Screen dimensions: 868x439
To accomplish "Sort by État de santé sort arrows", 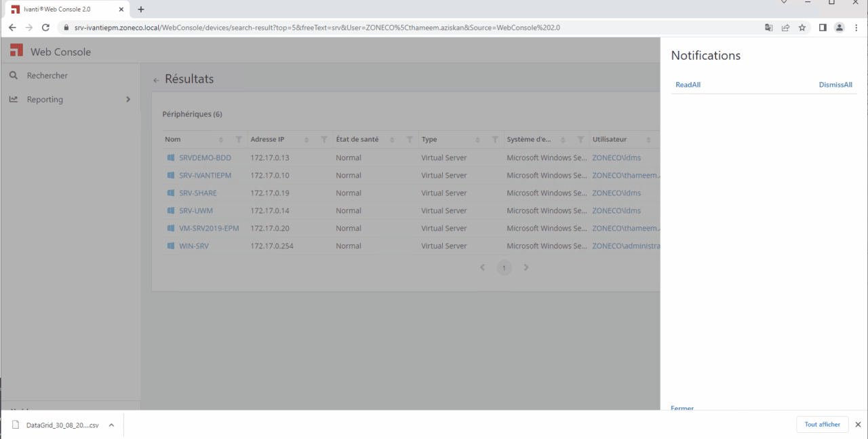I will (x=391, y=140).
